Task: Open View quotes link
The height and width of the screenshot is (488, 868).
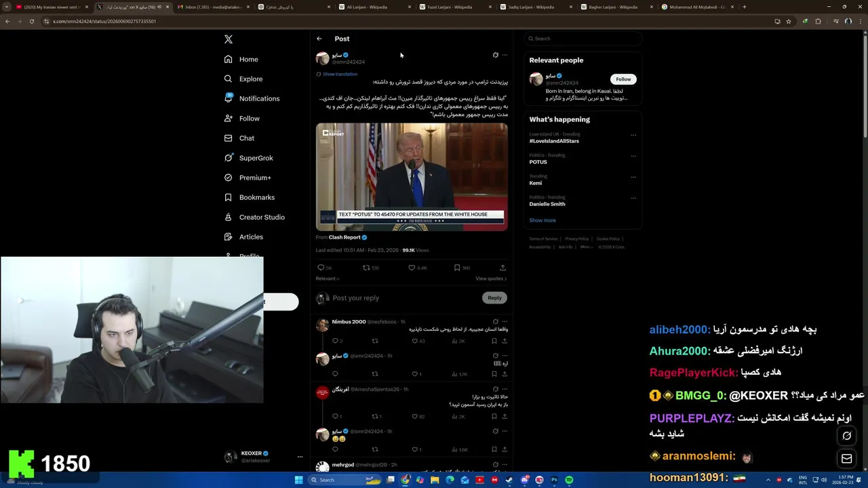Action: [491, 279]
